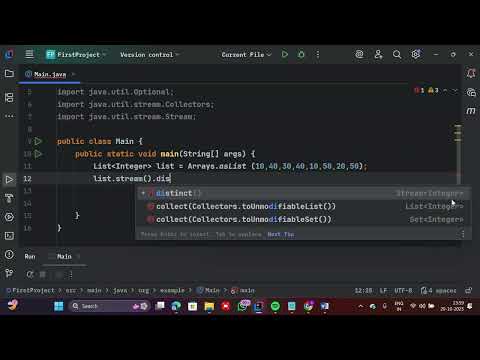Open Microsoft Word from the taskbar

point(325,306)
